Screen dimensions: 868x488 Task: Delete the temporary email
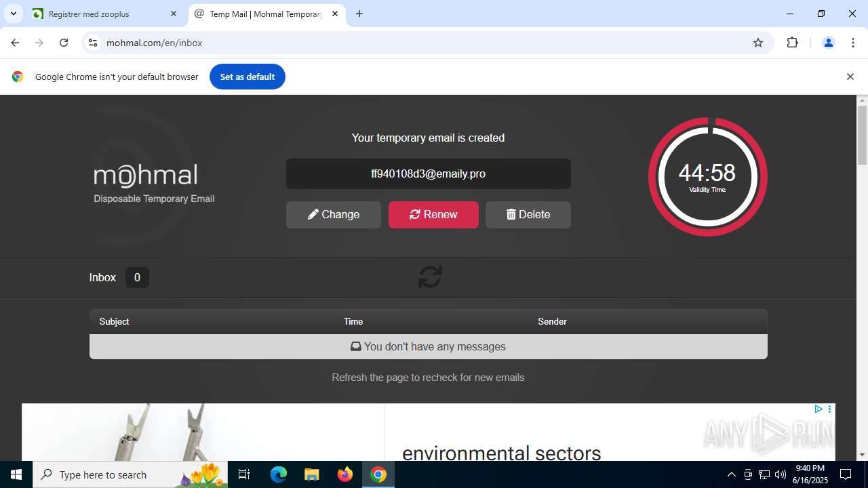[x=528, y=215]
